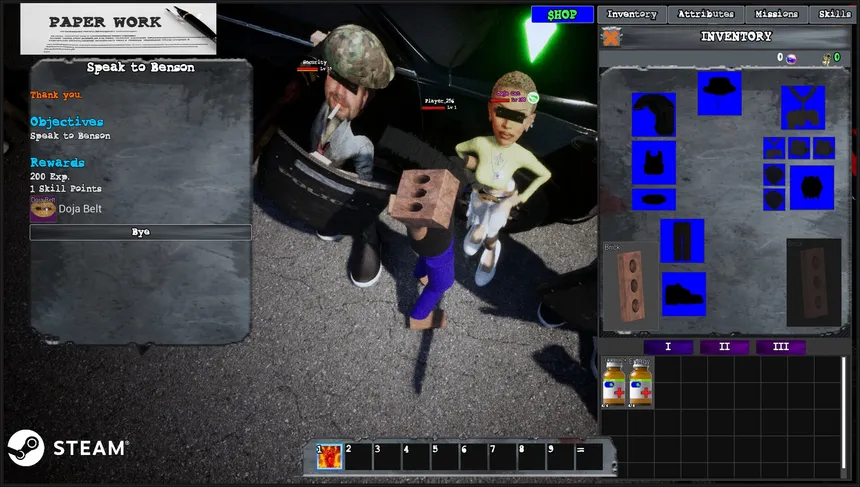Click the equipped Brick weapon slot
This screenshot has width=860, height=487.
(631, 286)
